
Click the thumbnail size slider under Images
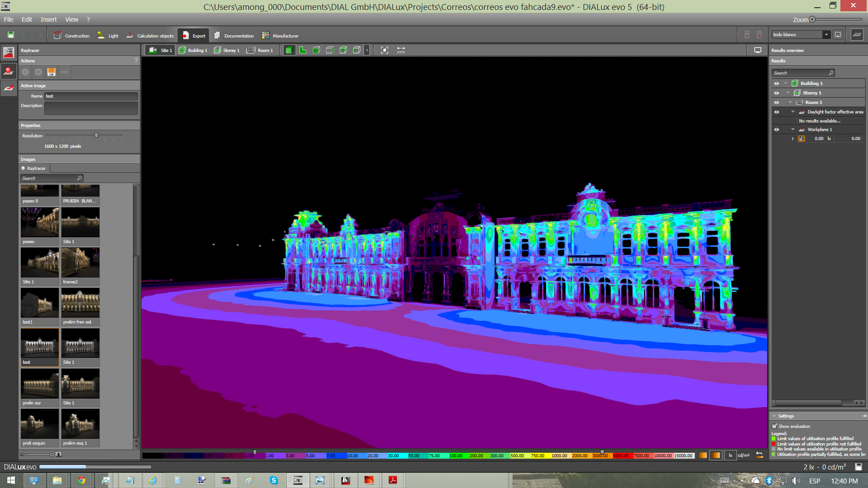[52, 455]
